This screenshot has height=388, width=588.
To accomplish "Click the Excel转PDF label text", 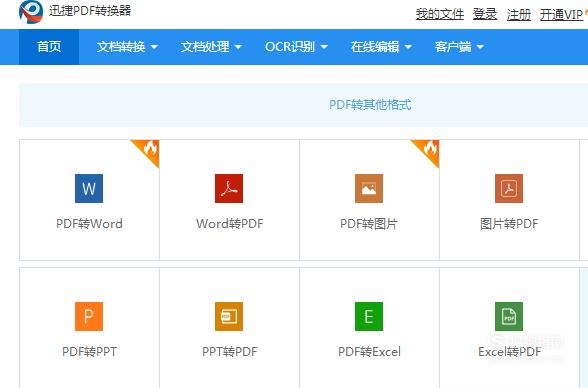I will (x=509, y=352).
